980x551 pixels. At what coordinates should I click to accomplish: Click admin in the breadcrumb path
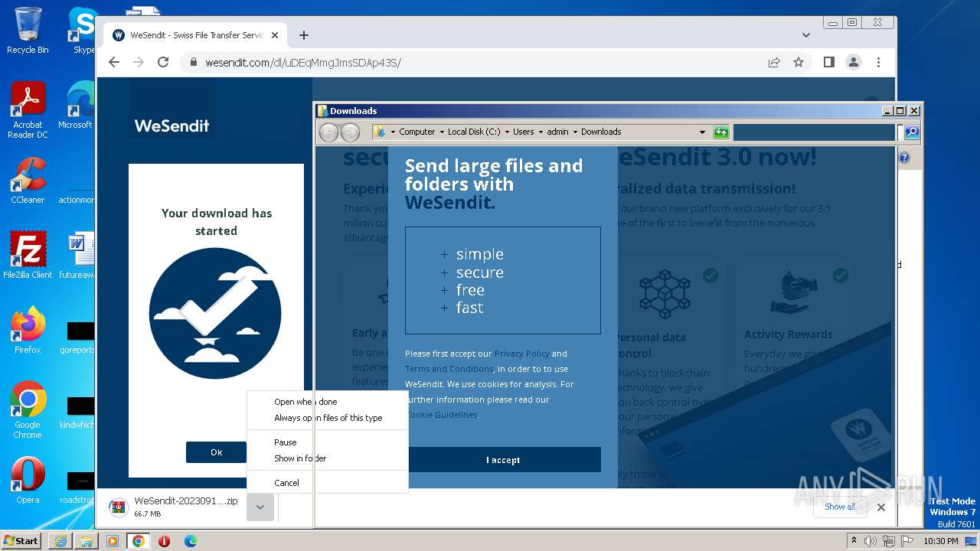tap(557, 132)
